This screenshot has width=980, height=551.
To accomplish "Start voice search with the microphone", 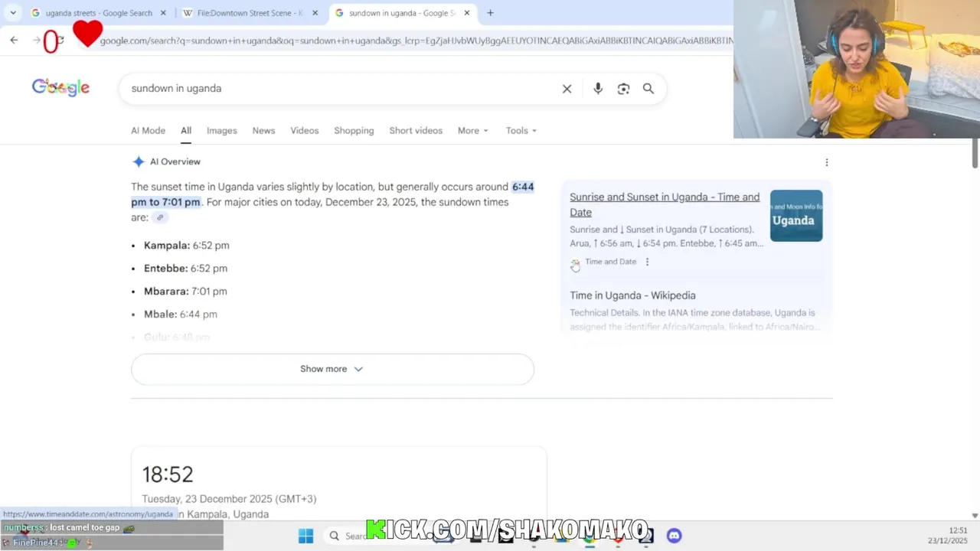I will (598, 89).
